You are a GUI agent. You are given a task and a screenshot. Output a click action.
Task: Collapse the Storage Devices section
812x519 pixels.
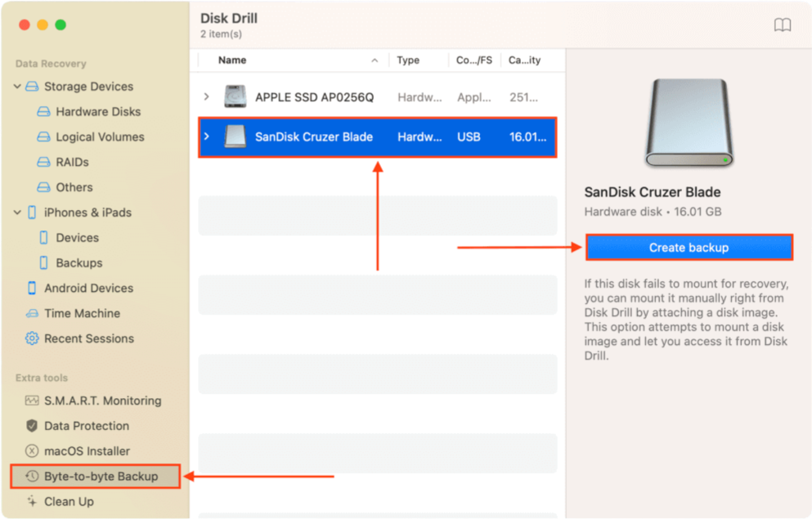coord(16,86)
